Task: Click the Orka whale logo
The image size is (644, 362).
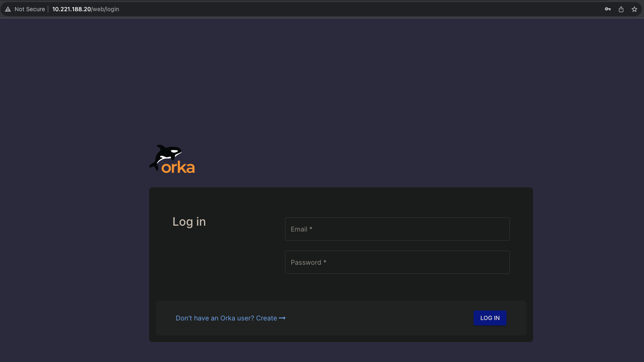Action: click(172, 159)
